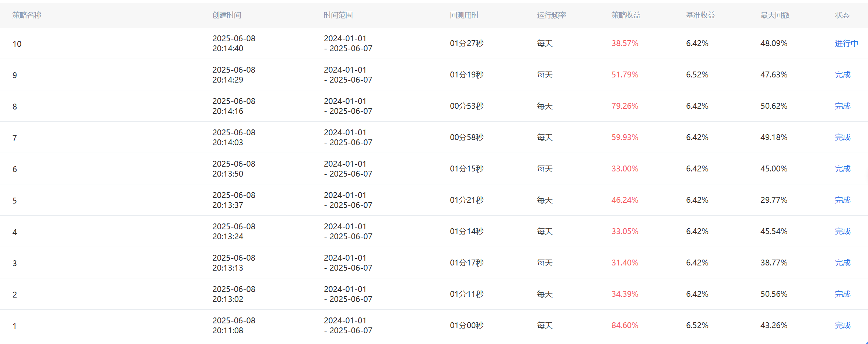868x344 pixels.
Task: Open completed backtest link for strategy 5
Action: click(843, 200)
